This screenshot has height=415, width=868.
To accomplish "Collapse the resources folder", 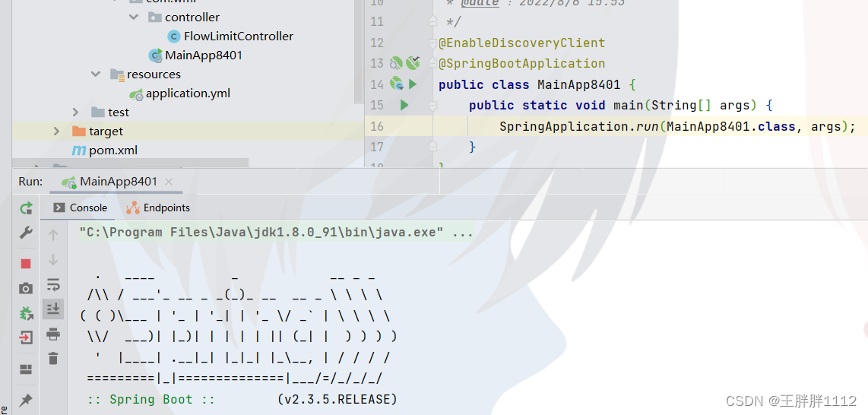I will 96,74.
